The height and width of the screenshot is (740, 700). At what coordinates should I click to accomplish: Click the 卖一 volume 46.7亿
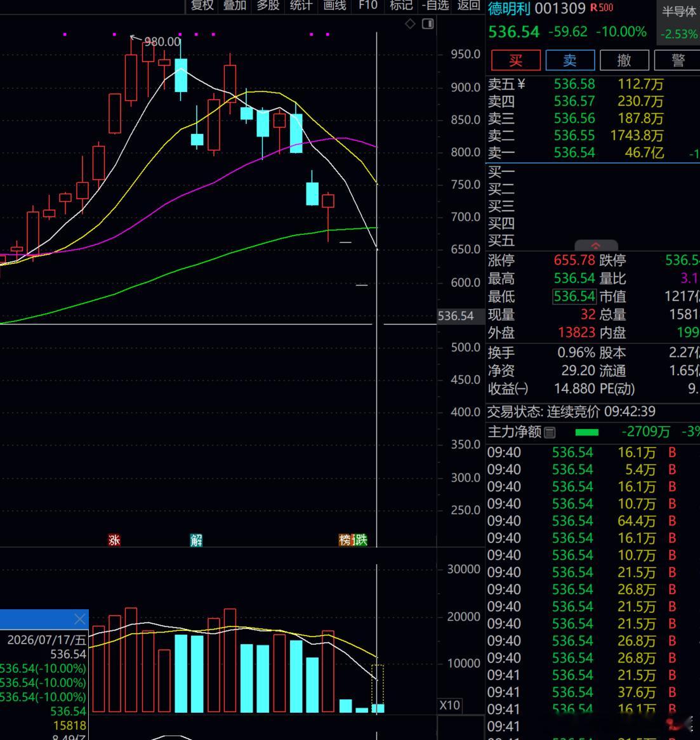pyautogui.click(x=644, y=152)
